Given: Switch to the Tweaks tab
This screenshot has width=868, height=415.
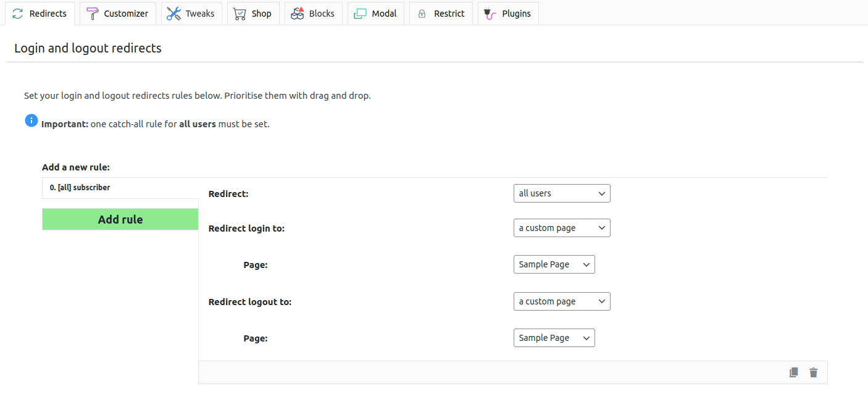Looking at the screenshot, I should (192, 14).
